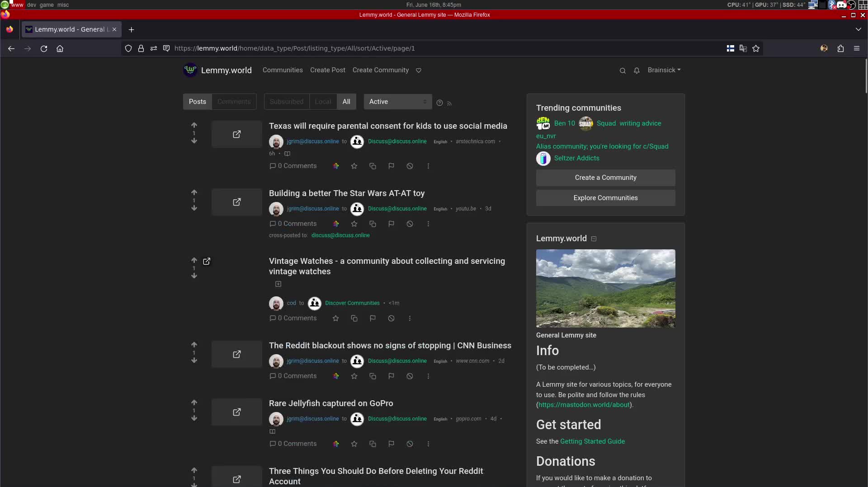The image size is (868, 487).
Task: Open the search icon in Lemmy navbar
Action: coord(623,70)
